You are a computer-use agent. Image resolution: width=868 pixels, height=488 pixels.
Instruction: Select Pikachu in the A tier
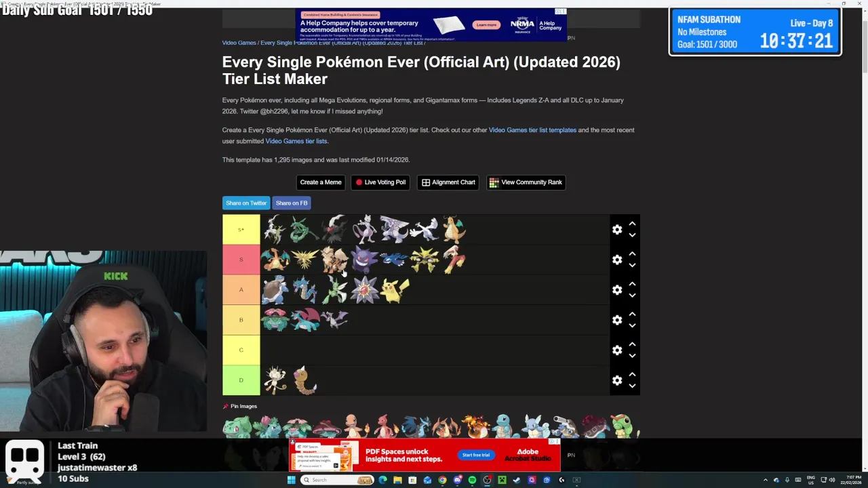[x=395, y=290]
